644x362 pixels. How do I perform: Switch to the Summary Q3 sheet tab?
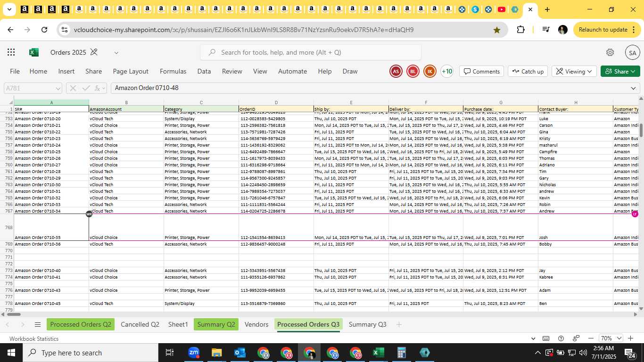click(367, 324)
